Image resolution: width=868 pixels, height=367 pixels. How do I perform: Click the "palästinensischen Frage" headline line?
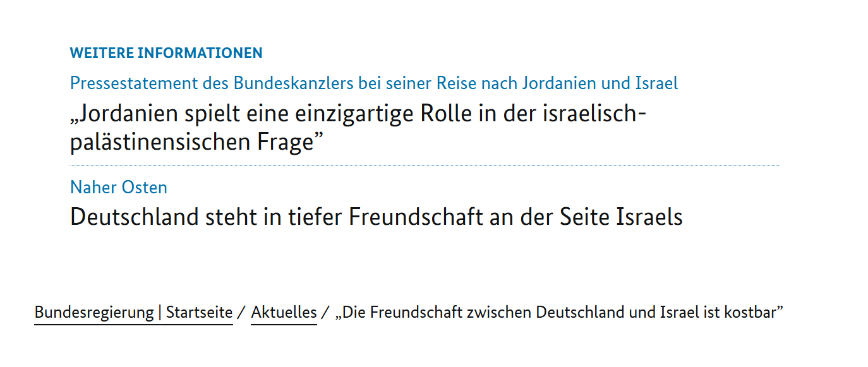pos(192,143)
